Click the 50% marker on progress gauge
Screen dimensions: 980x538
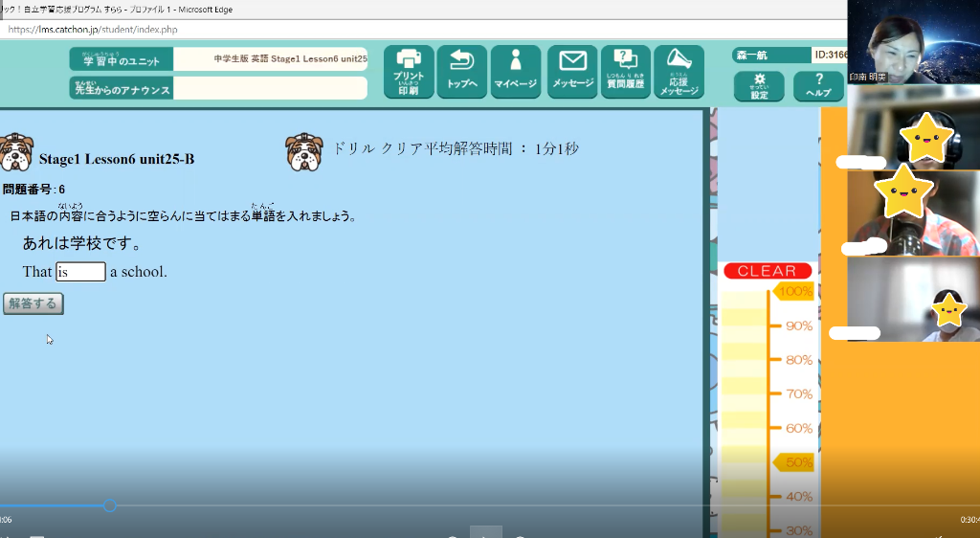point(793,462)
